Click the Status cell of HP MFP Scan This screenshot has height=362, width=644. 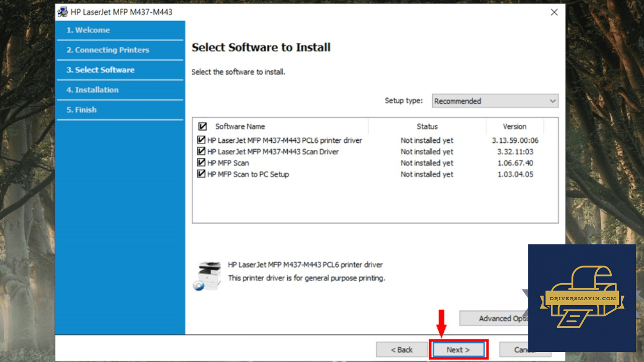(x=427, y=163)
